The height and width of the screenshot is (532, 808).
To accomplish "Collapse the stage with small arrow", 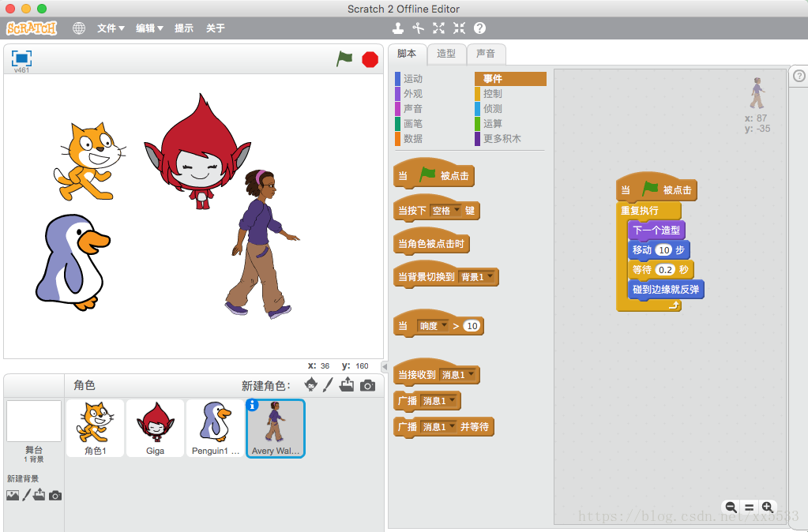I will (x=385, y=367).
